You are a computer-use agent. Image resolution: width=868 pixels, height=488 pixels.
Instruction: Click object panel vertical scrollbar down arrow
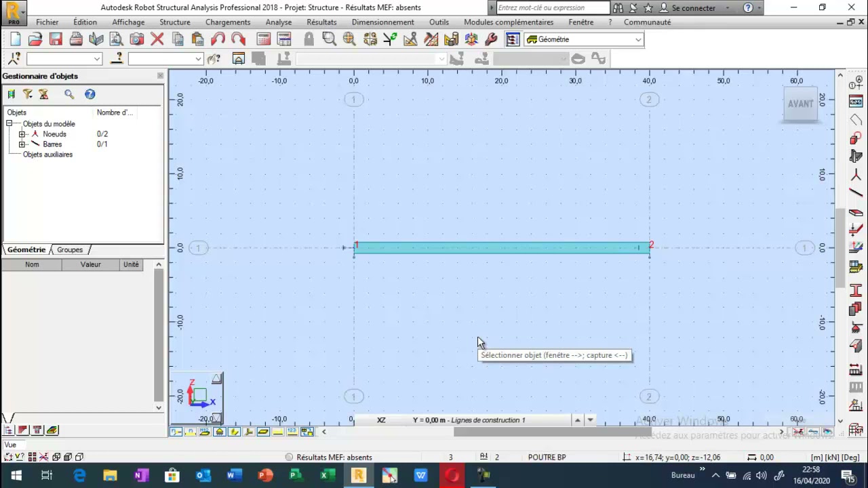(x=159, y=407)
